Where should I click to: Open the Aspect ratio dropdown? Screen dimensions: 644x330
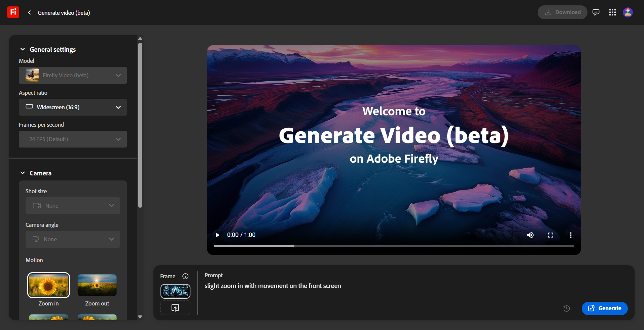coord(72,107)
